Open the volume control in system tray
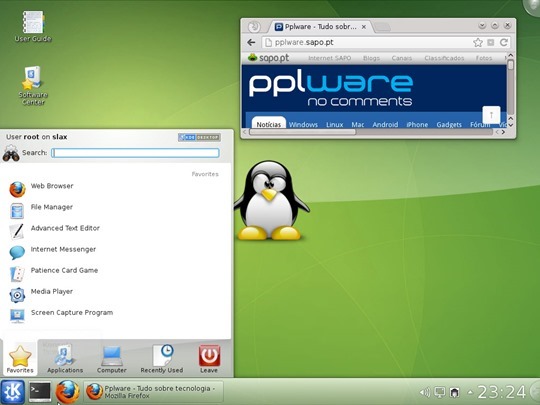540x405 pixels. click(x=425, y=392)
